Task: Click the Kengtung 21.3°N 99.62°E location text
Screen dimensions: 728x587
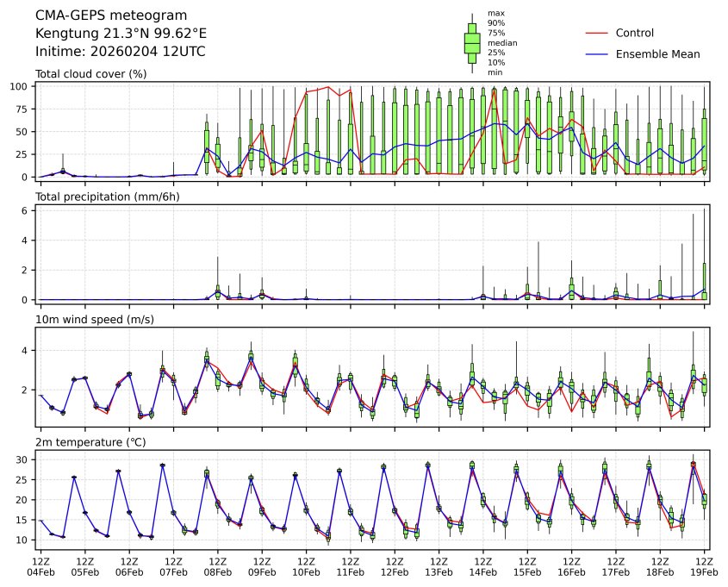Action: [x=121, y=34]
